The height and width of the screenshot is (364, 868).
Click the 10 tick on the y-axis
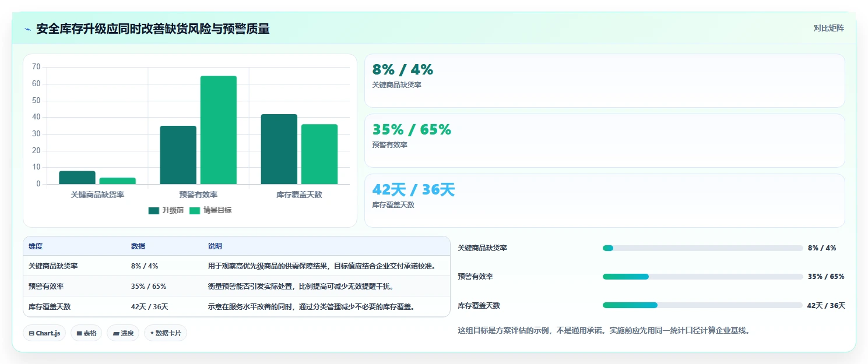point(36,167)
